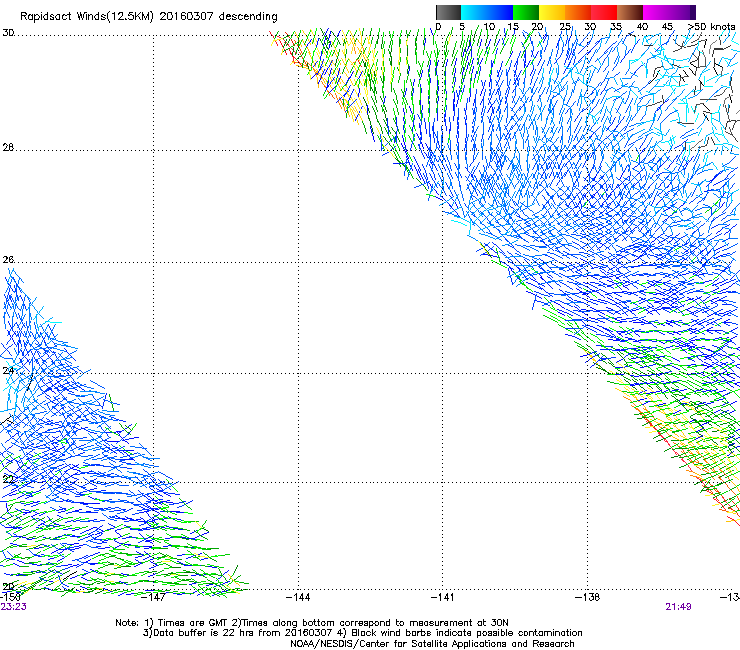Click the legend tick label '25'
Screen dimensions: 740x650
[x=565, y=27]
